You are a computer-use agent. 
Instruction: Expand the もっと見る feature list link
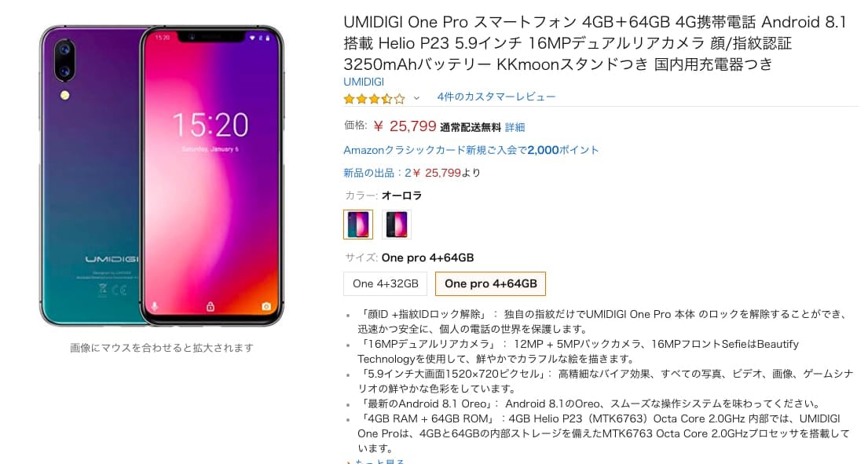[x=379, y=461]
